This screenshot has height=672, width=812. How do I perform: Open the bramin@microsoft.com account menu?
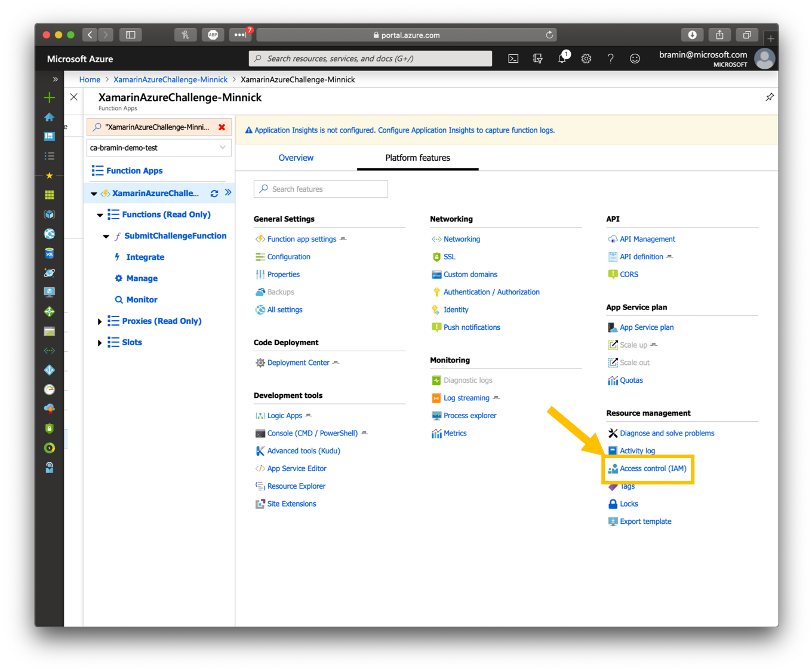point(716,59)
